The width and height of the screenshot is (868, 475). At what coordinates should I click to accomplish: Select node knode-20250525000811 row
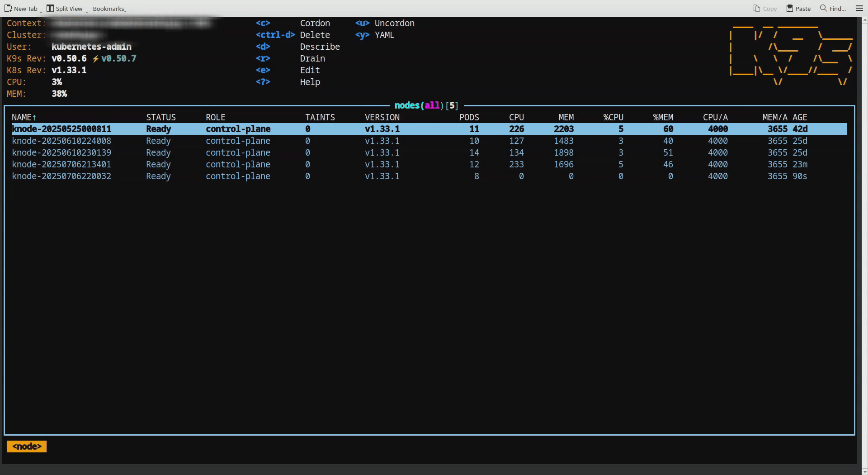(429, 129)
